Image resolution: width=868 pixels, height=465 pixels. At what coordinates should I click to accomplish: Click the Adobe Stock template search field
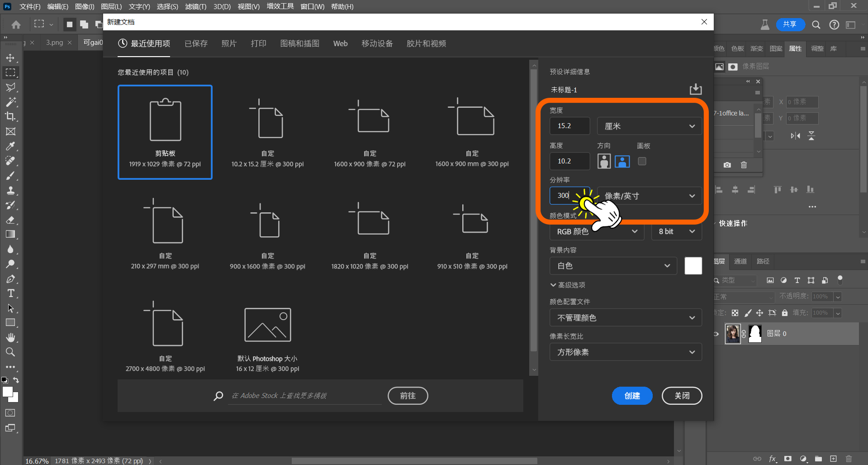[305, 396]
